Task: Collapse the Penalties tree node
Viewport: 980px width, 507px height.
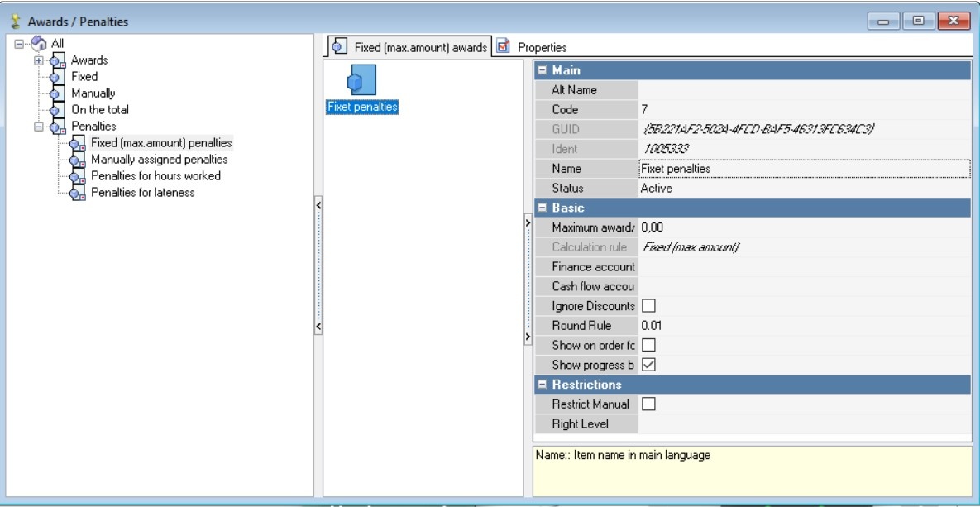Action: coord(38,127)
